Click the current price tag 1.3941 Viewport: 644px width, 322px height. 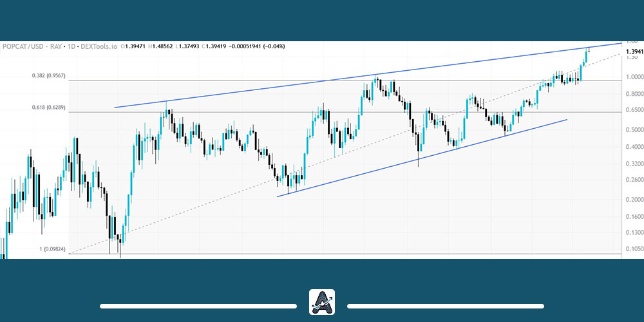632,51
